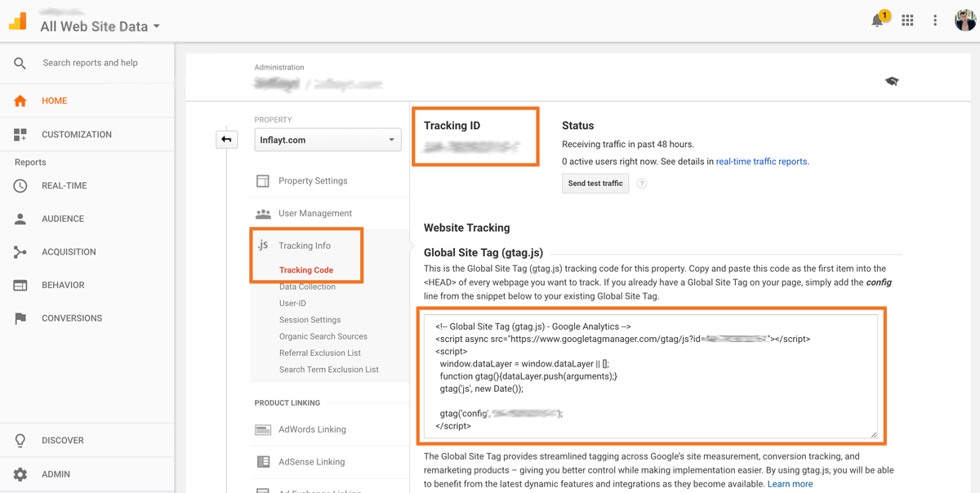Open Search Term Exclusion List
Viewport: 980px width, 493px height.
tap(329, 370)
